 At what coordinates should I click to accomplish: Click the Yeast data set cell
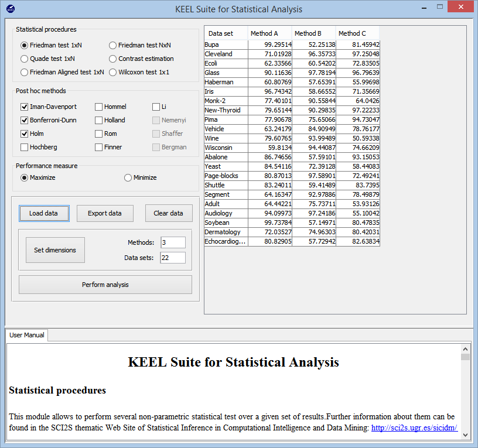226,166
